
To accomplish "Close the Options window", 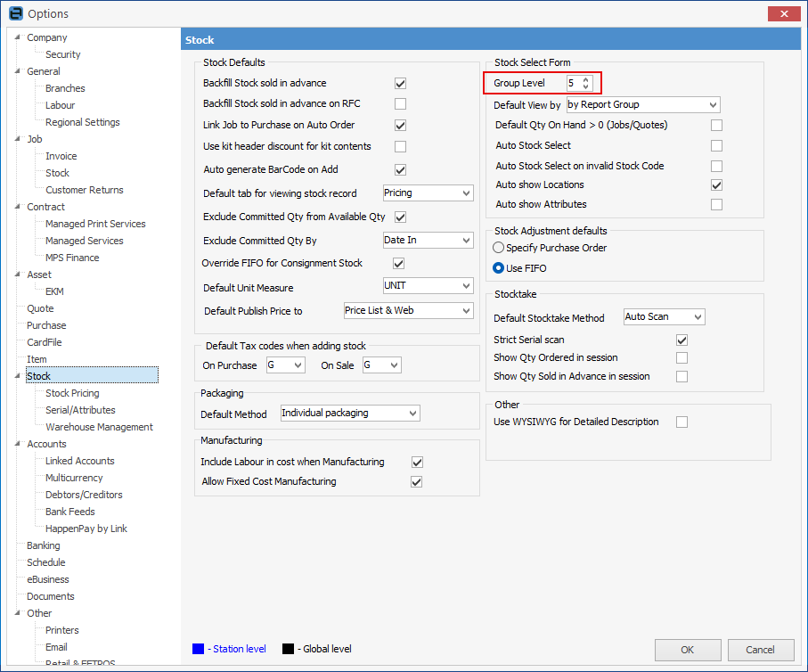I will [784, 14].
